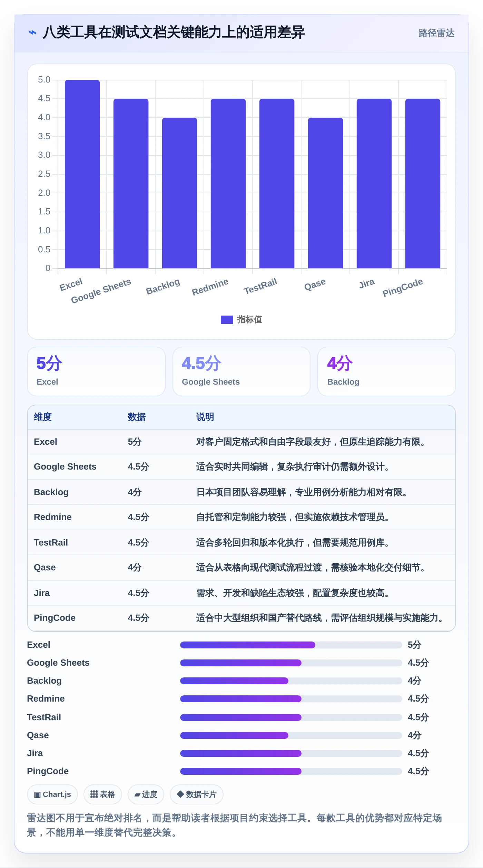Click the PingCode progress bar
Viewport: 483px width, 868px height.
(291, 771)
